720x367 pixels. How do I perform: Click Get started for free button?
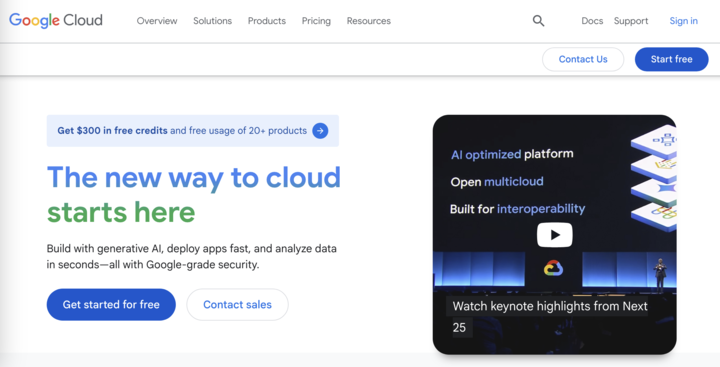[x=111, y=305]
